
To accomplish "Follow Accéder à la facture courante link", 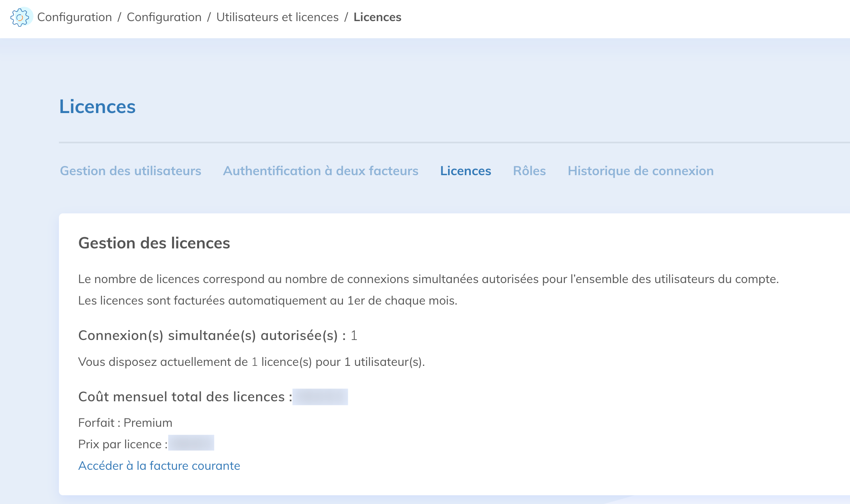I will coord(159,465).
